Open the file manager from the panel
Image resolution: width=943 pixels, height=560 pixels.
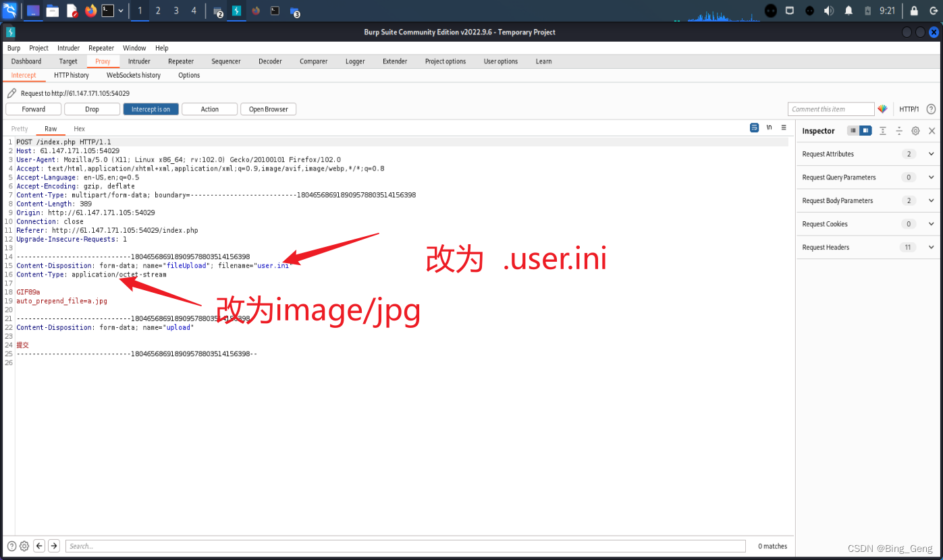pos(52,11)
